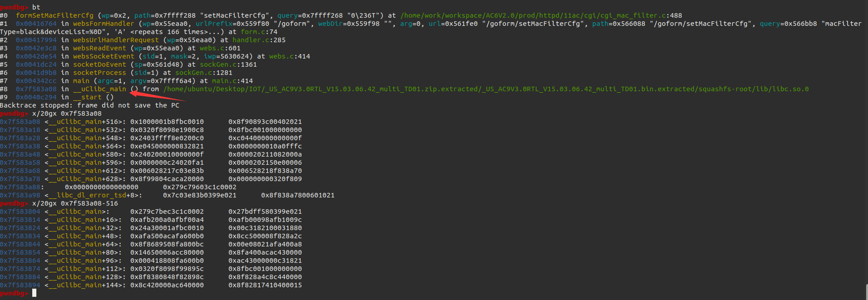Focus the final pwndbg prompt cursor
The width and height of the screenshot is (868, 300).
pos(34,293)
